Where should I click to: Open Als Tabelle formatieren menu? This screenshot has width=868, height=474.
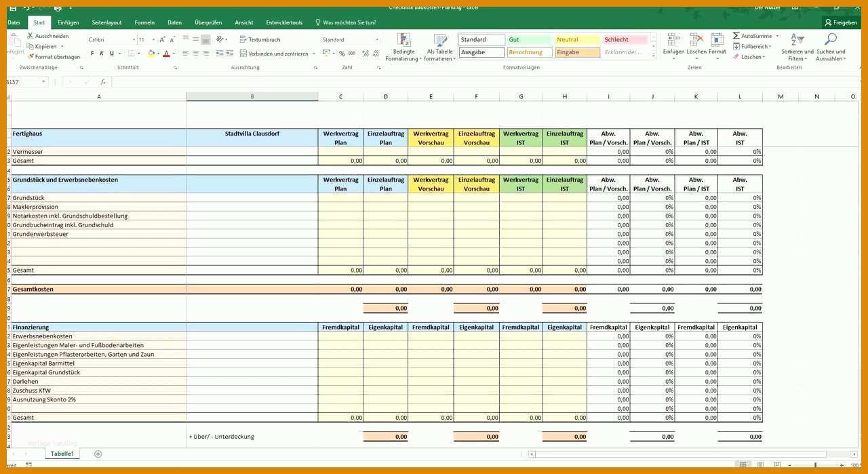(439, 47)
